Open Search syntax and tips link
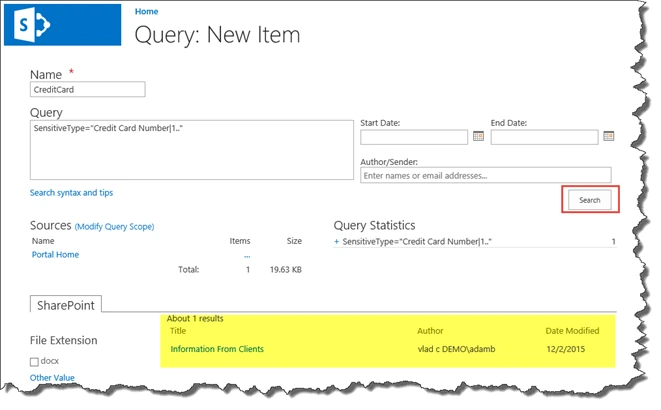The image size is (661, 410). pyautogui.click(x=71, y=193)
